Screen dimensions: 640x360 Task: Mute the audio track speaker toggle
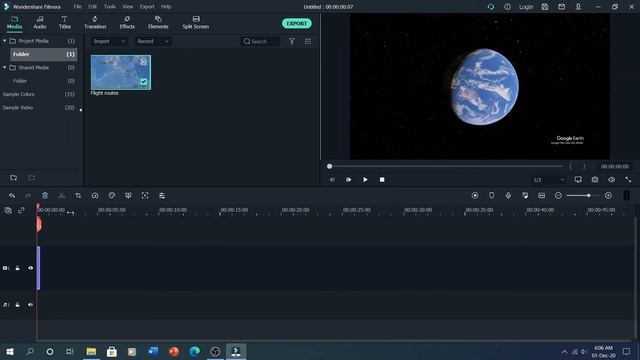(31, 304)
